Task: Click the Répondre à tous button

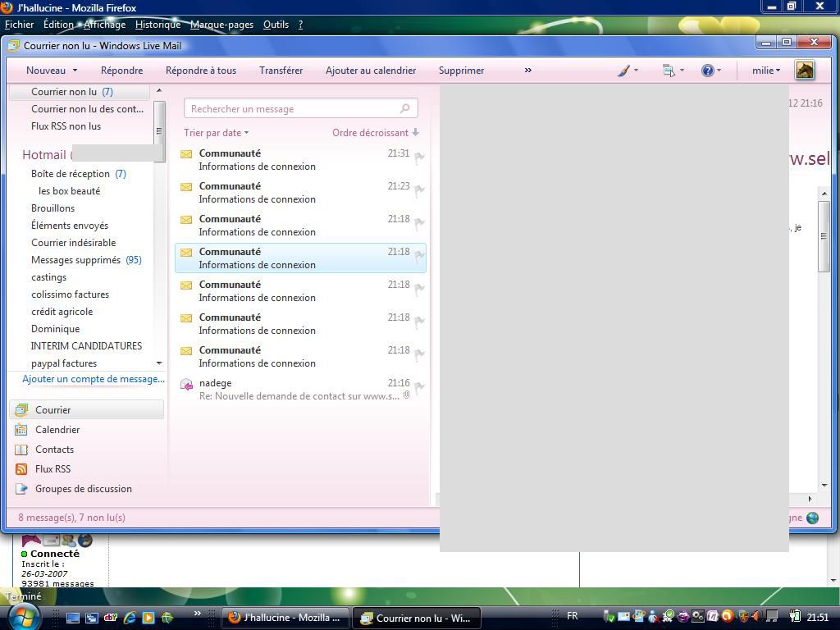Action: [x=201, y=71]
